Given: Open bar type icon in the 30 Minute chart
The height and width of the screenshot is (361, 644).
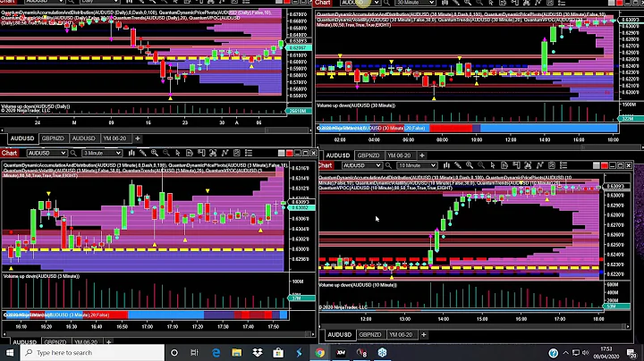Looking at the screenshot, I should [445, 3].
